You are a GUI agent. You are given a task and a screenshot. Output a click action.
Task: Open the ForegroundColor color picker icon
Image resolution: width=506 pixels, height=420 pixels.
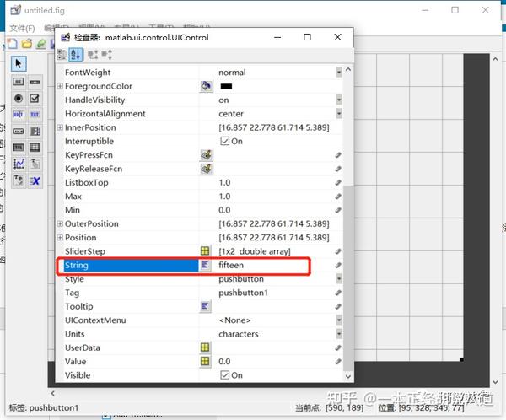(x=206, y=86)
